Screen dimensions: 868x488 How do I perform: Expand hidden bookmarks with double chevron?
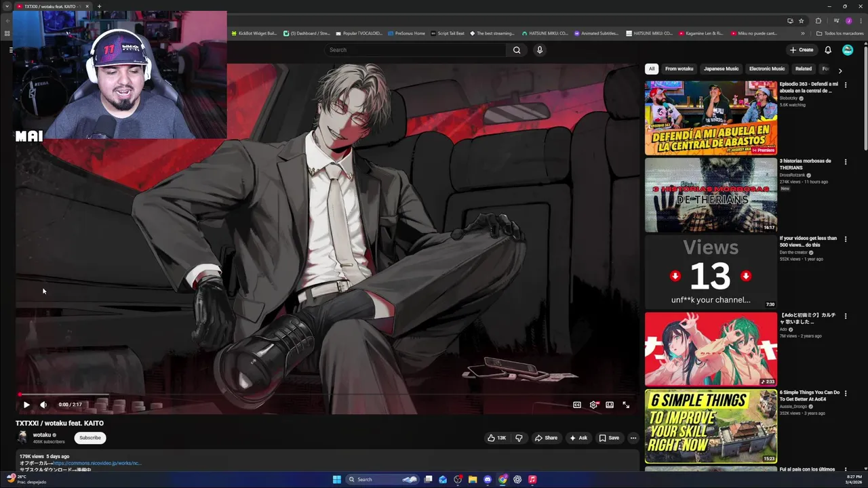tap(803, 33)
